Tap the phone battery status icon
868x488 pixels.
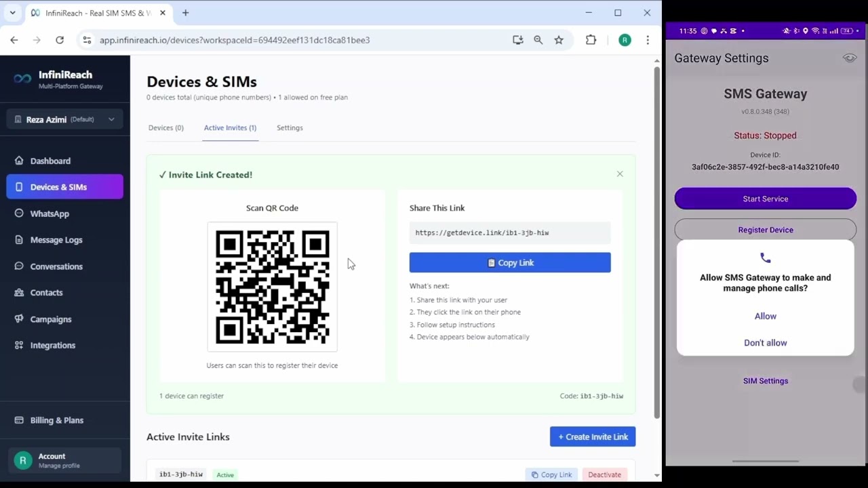point(846,30)
